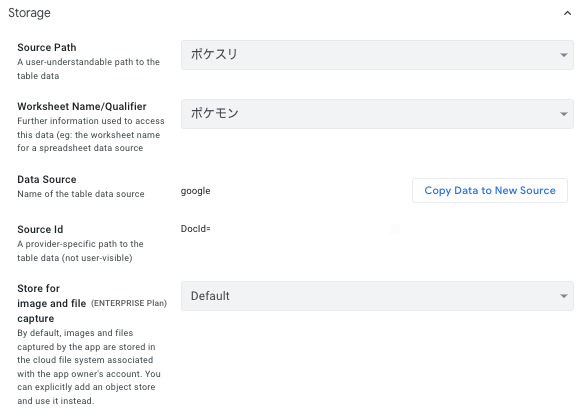The width and height of the screenshot is (585, 418).
Task: Click the Store for image and file capture label
Action: 51,303
